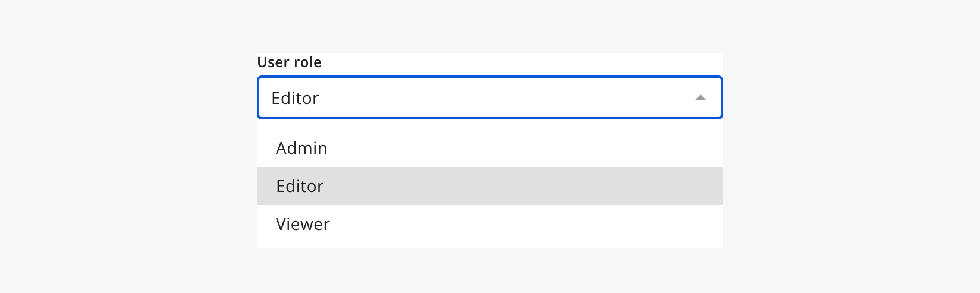Choose the highlighted Editor option in list
This screenshot has width=980, height=293.
pos(490,186)
